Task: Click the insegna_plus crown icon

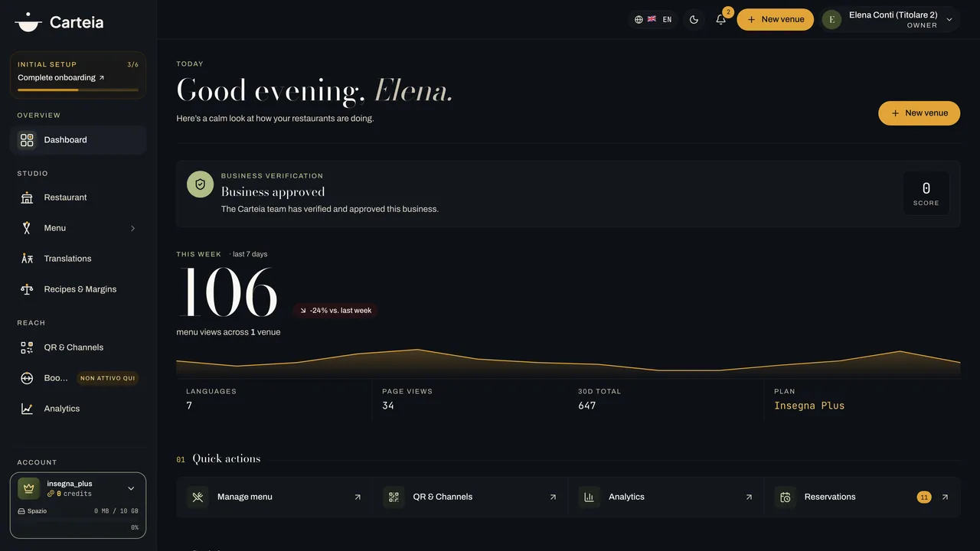Action: 29,488
